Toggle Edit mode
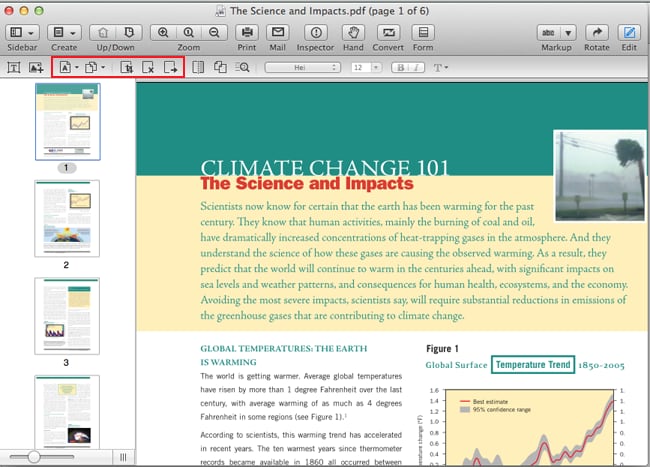The height and width of the screenshot is (467, 650). (x=629, y=32)
